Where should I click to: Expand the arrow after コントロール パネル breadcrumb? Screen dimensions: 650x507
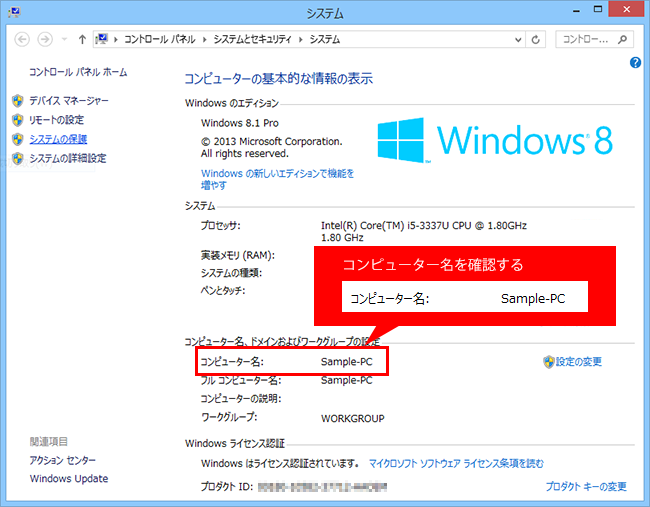(x=204, y=39)
